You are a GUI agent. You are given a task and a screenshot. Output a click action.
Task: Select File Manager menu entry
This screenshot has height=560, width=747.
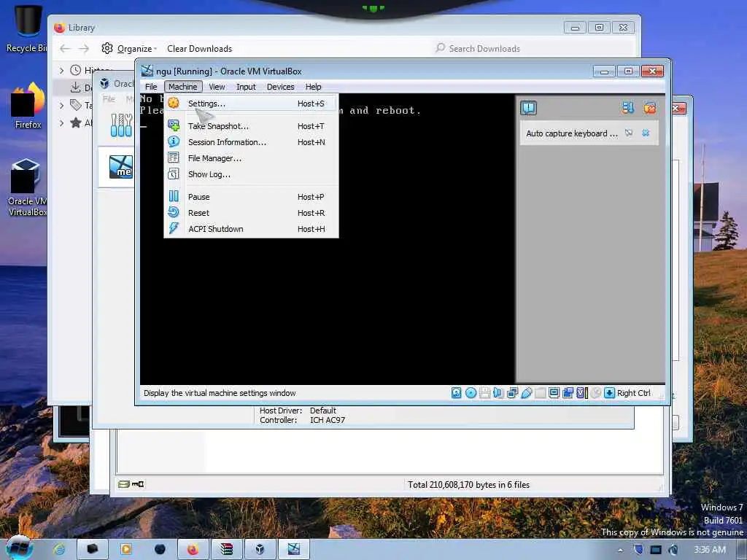click(251, 158)
